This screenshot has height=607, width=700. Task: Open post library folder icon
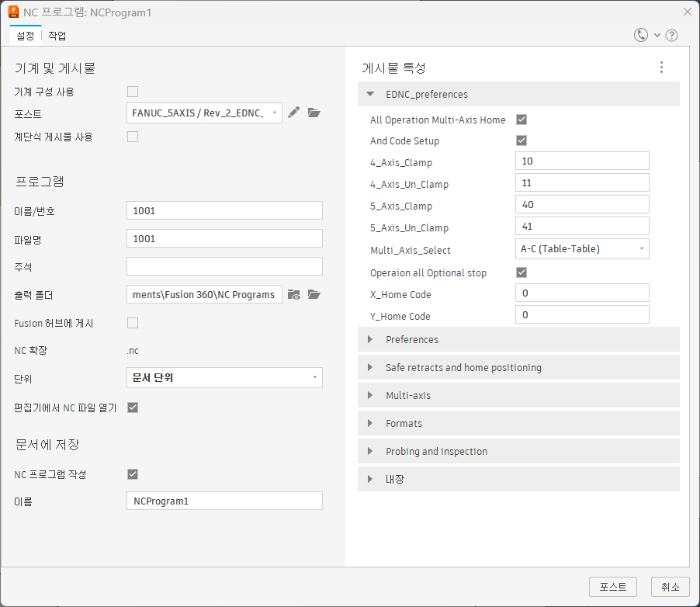pos(314,113)
